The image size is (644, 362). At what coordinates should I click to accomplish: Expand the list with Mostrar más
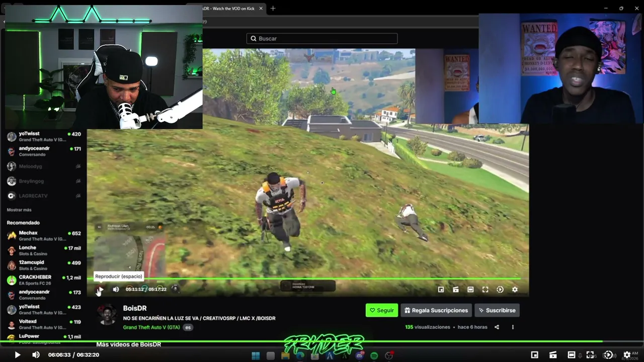19,210
